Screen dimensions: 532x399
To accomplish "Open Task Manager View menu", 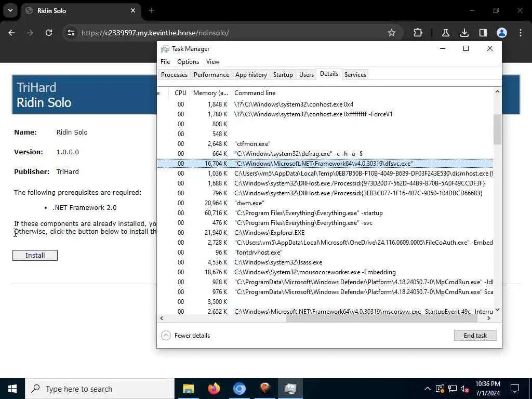I will click(212, 62).
